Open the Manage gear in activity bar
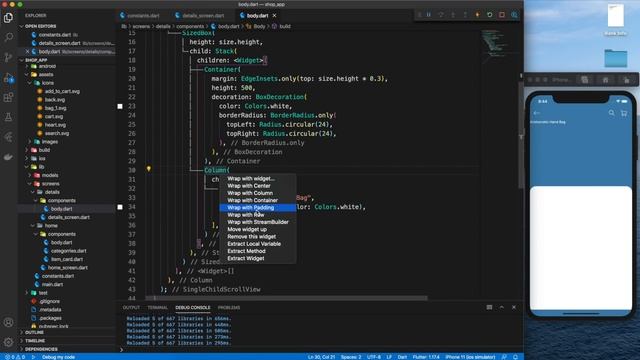Screen dimensions: 640x360 [8, 342]
